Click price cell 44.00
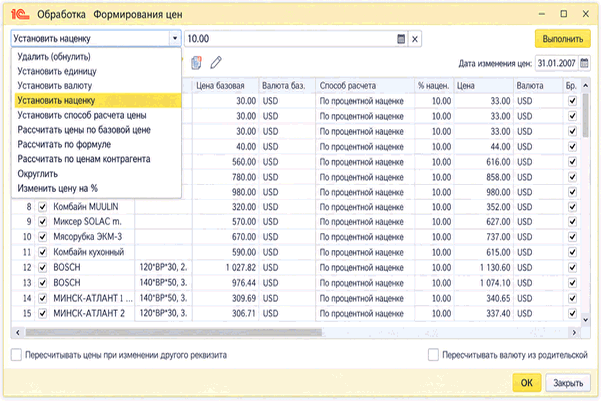Viewport: 601px width, 401px height. (x=484, y=146)
